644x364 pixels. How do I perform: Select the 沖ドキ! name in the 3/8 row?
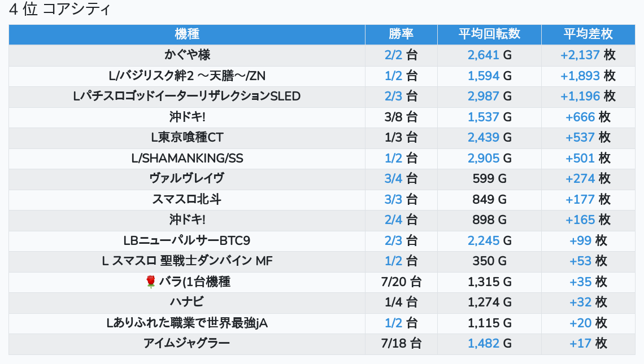[x=188, y=117]
